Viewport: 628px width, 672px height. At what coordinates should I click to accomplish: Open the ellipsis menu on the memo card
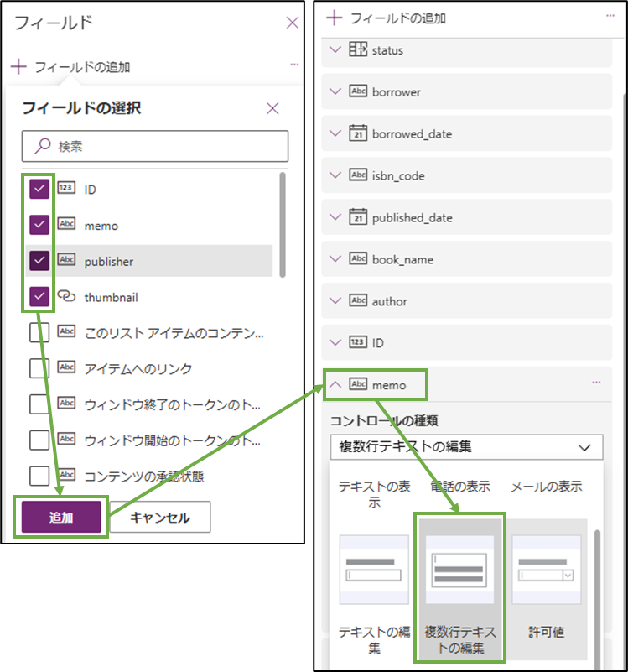pyautogui.click(x=596, y=382)
